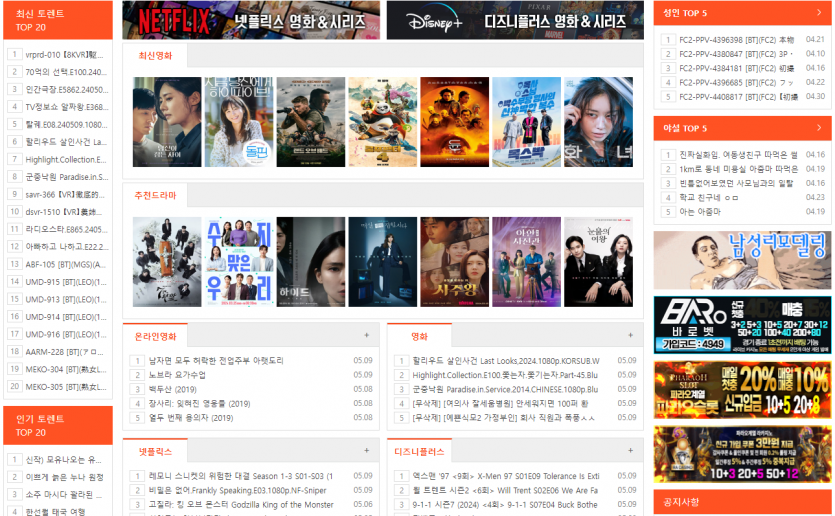Select the 최신영화 tab
This screenshot has width=835, height=516.
[x=155, y=56]
